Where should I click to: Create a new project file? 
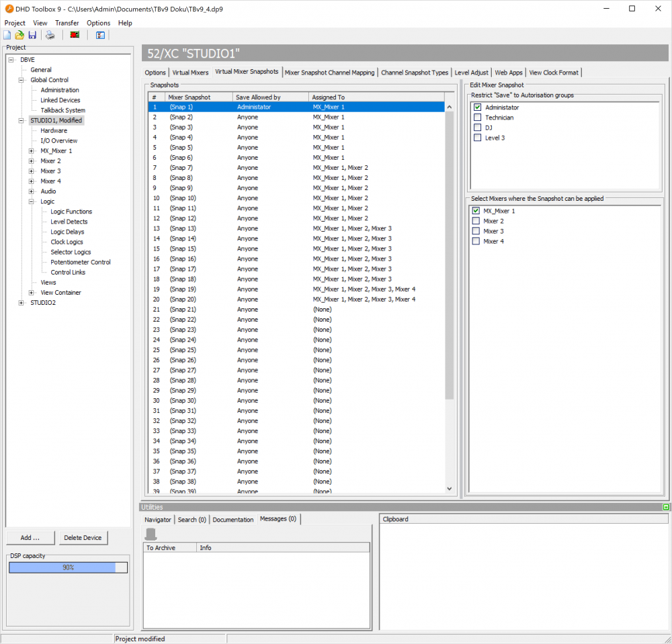coord(7,35)
